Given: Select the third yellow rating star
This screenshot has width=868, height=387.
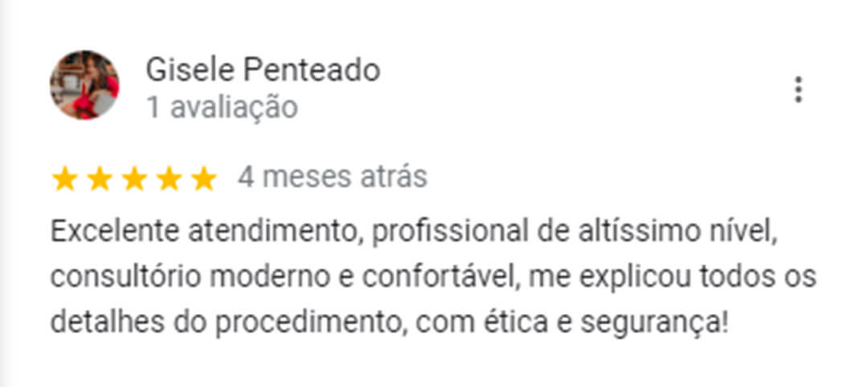Looking at the screenshot, I should coord(134,179).
